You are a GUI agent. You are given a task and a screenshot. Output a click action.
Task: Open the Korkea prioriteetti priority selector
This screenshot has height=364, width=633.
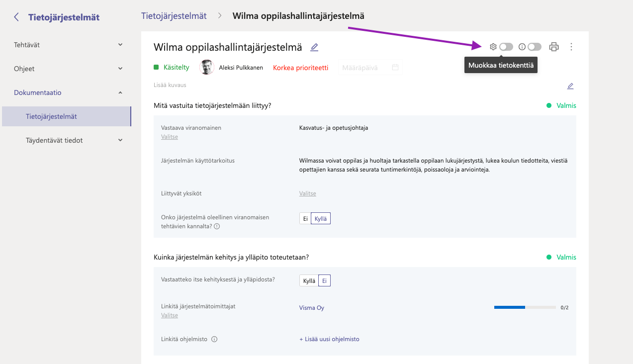pos(300,68)
